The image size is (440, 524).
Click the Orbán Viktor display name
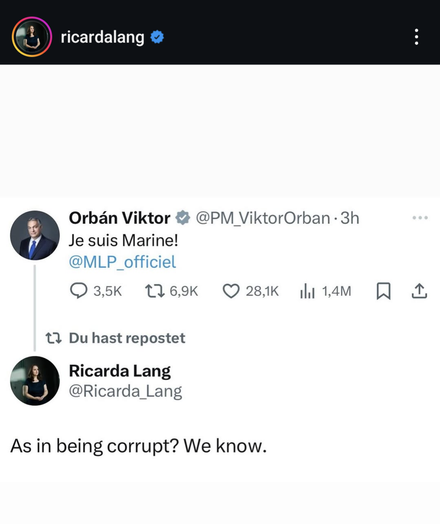tap(120, 218)
